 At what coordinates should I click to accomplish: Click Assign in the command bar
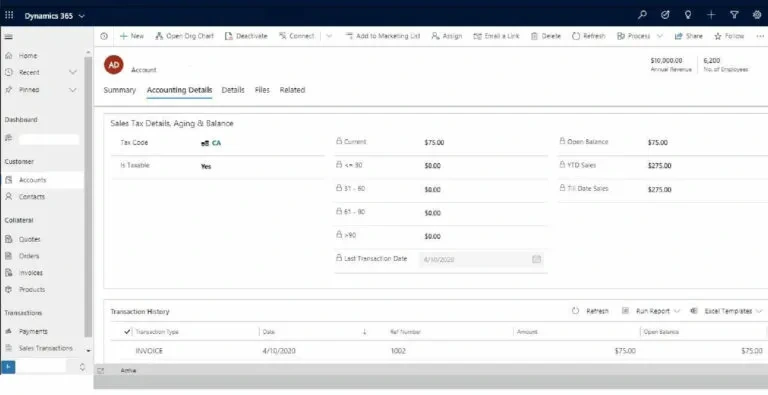(x=447, y=36)
